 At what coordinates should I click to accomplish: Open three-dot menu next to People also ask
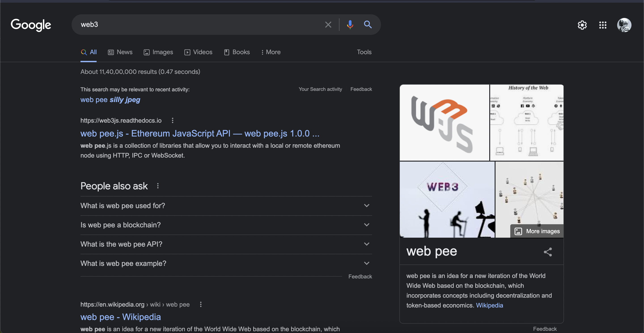coord(158,186)
